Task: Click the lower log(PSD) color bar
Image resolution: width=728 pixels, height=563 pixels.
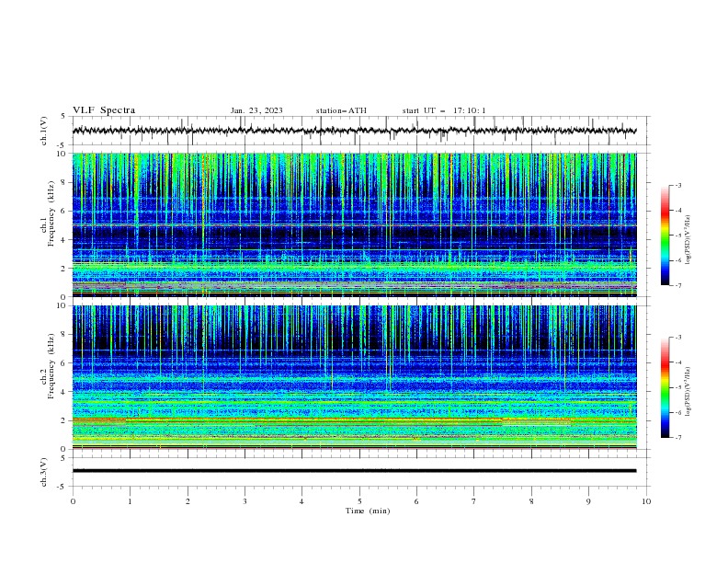Action: click(x=665, y=387)
